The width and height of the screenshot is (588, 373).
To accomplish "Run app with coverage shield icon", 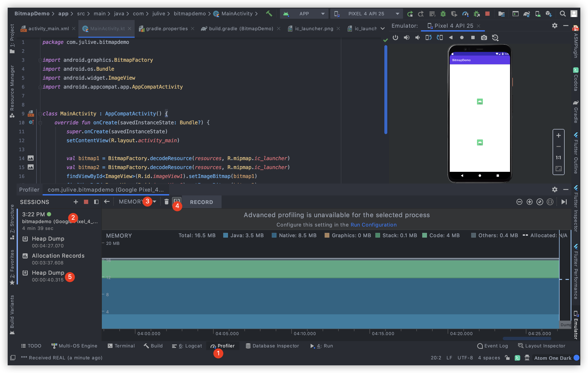I will 454,14.
